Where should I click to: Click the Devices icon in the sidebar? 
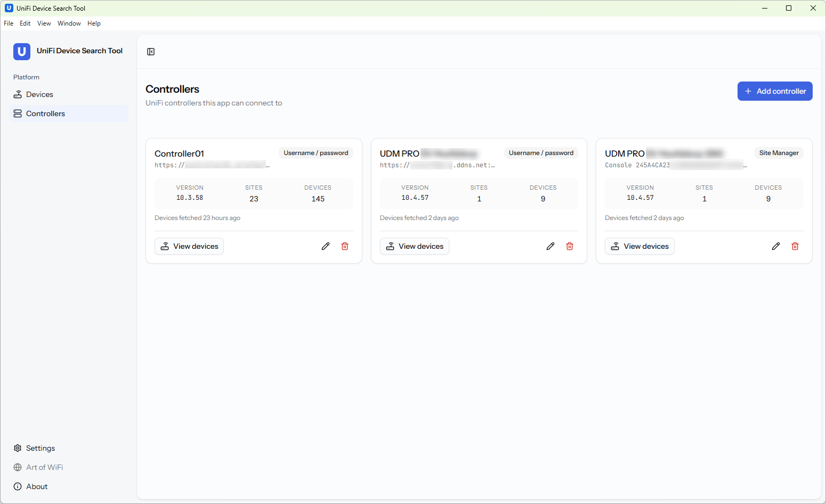click(18, 94)
